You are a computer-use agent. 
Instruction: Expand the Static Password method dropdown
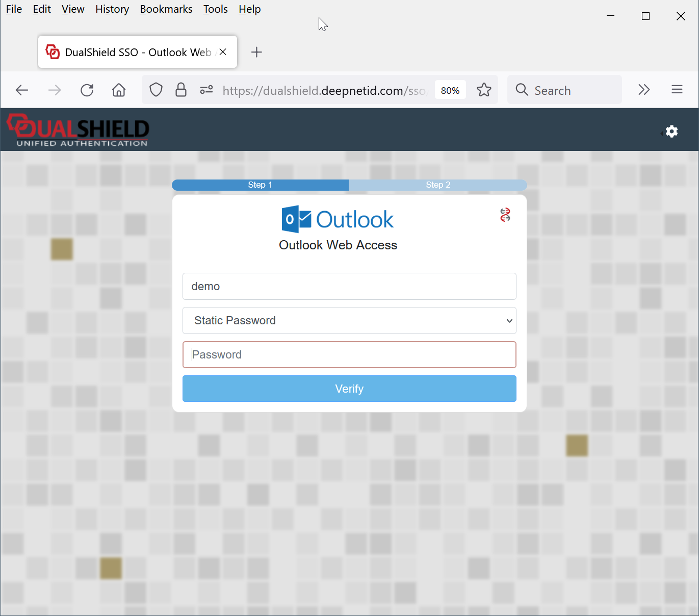349,320
